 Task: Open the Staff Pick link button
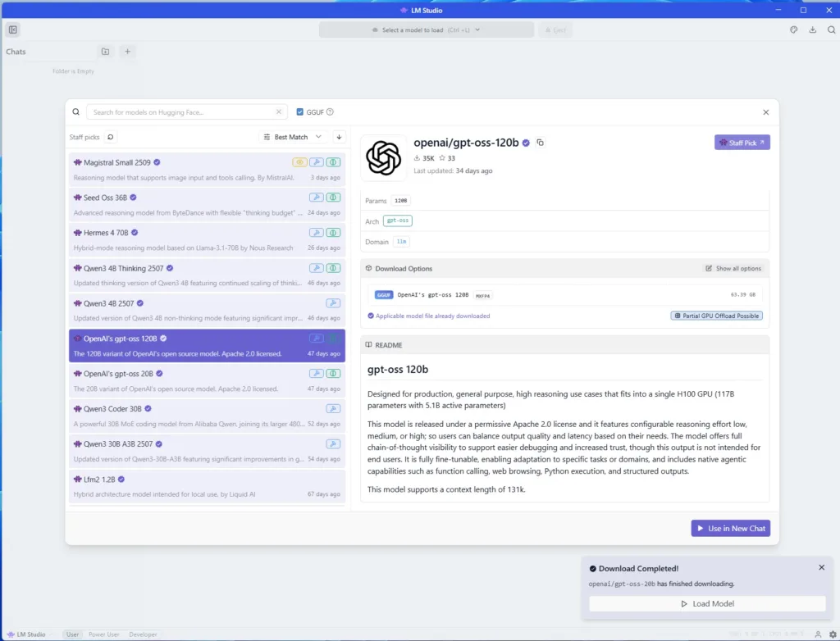tap(742, 143)
